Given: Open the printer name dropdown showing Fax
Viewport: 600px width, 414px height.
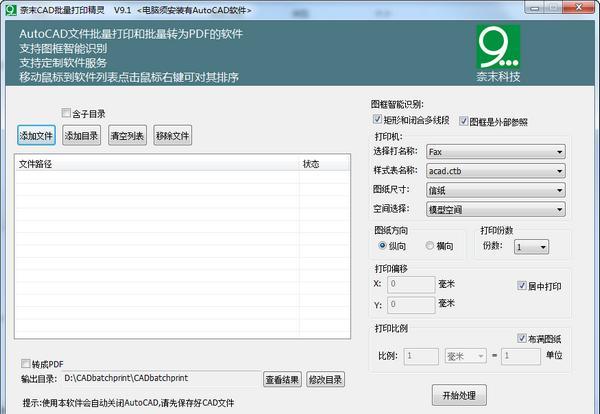Looking at the screenshot, I should point(496,152).
